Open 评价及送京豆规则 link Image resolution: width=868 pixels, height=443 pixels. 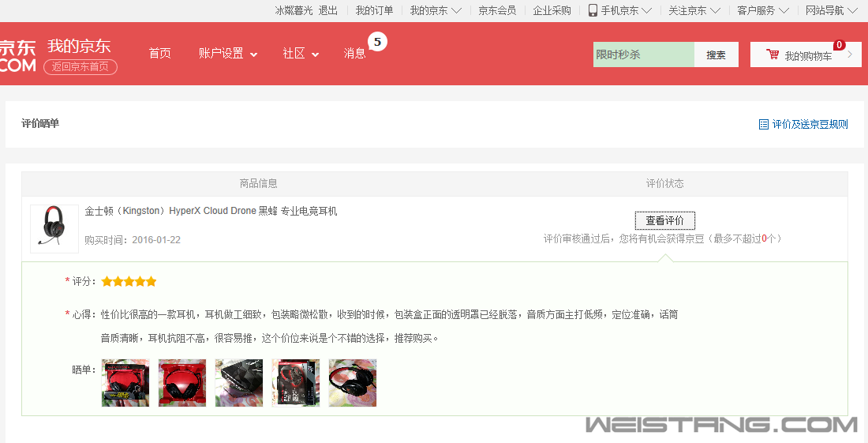[x=810, y=124]
